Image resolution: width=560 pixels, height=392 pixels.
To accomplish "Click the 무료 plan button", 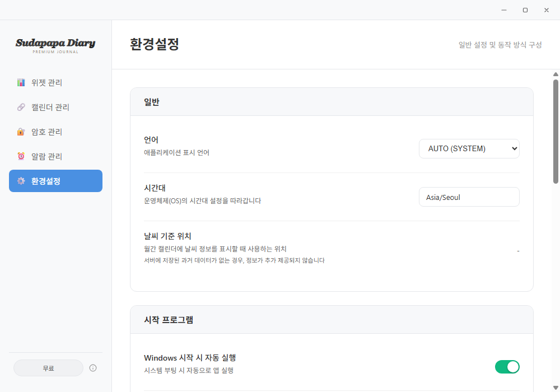I will (49, 368).
